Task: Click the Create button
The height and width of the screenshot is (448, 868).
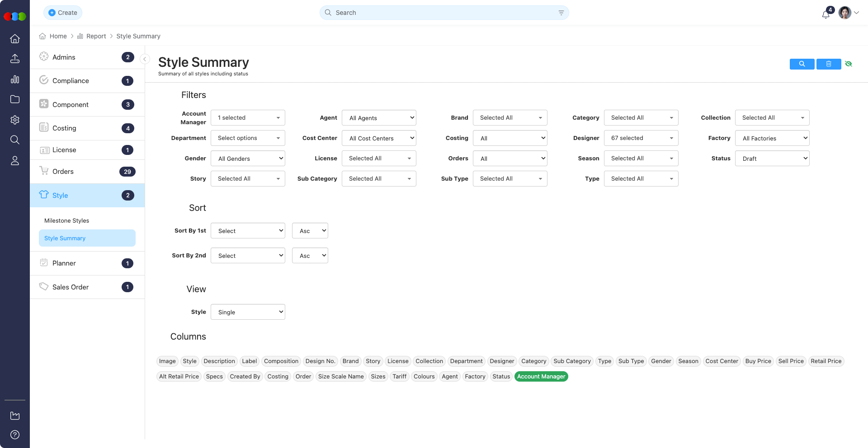Action: tap(63, 13)
